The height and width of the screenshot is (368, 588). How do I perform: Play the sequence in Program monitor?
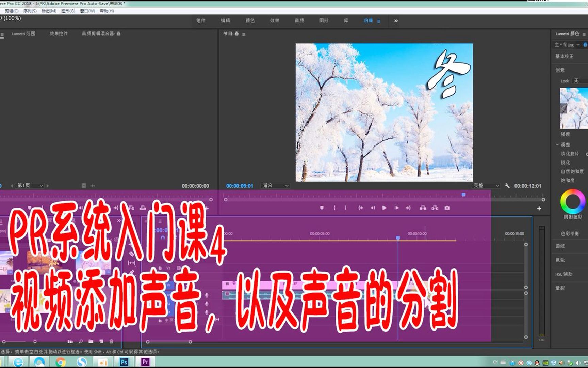click(x=384, y=208)
